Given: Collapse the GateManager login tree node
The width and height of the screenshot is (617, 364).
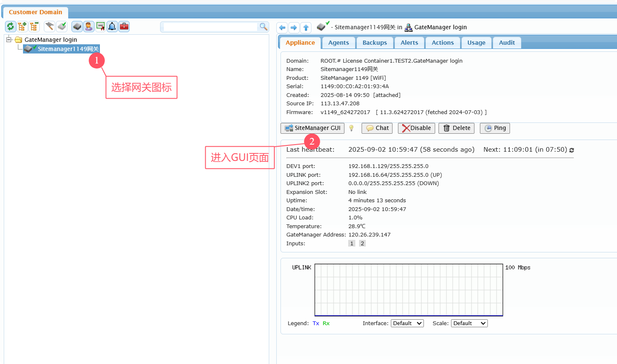Looking at the screenshot, I should (x=8, y=40).
